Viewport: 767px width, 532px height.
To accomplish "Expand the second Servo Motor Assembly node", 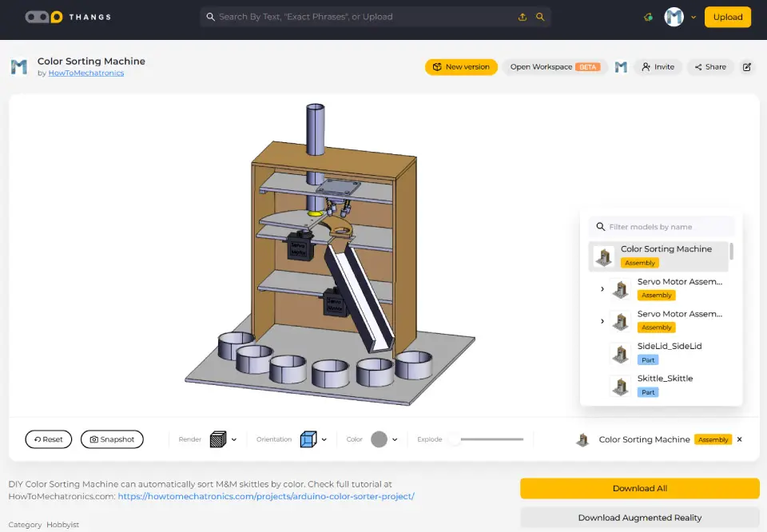I will 602,321.
